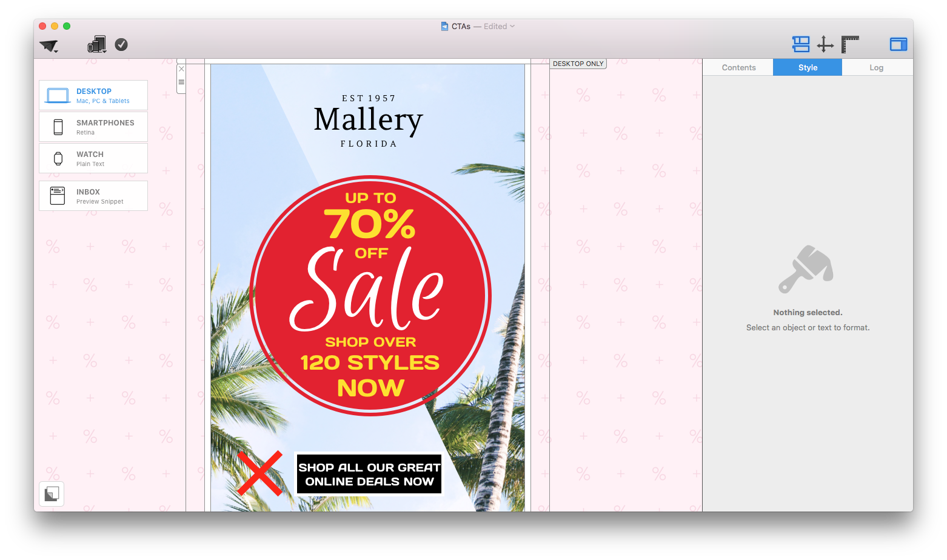Click the paint brush icon in Style panel

click(x=806, y=269)
